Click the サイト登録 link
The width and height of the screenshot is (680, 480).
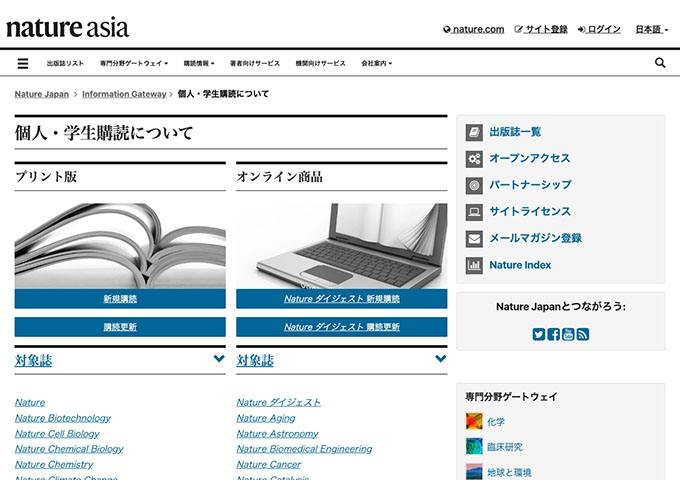pyautogui.click(x=541, y=29)
